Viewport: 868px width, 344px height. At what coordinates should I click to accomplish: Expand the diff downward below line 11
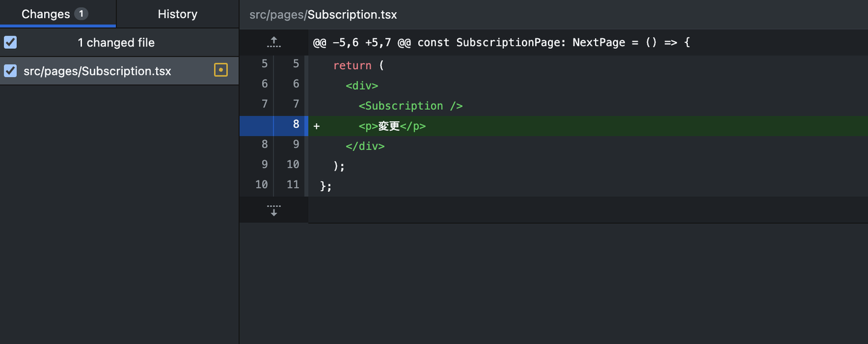click(274, 209)
